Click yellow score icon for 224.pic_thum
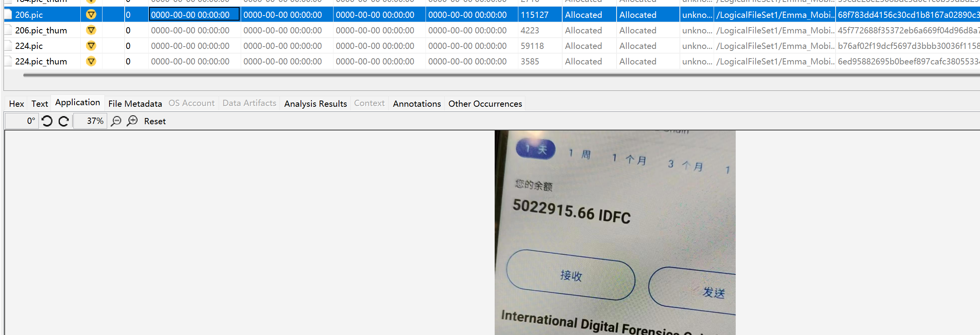This screenshot has height=335, width=980. tap(91, 61)
